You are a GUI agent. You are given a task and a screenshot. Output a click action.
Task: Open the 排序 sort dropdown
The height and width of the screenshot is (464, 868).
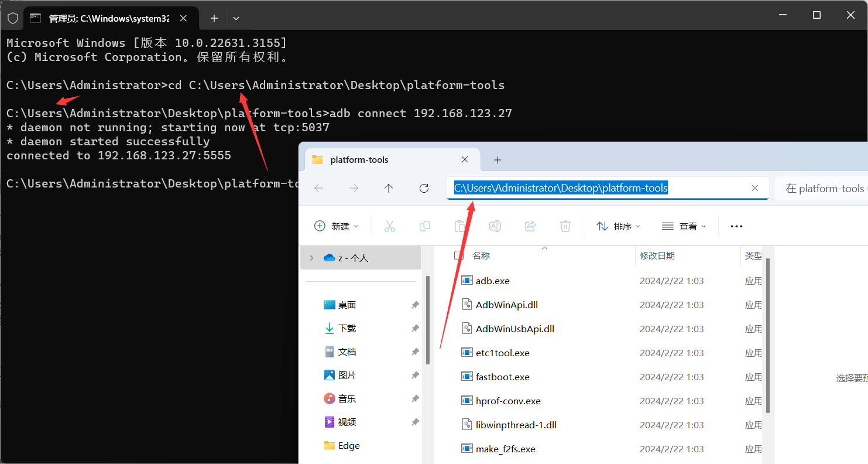click(x=619, y=226)
